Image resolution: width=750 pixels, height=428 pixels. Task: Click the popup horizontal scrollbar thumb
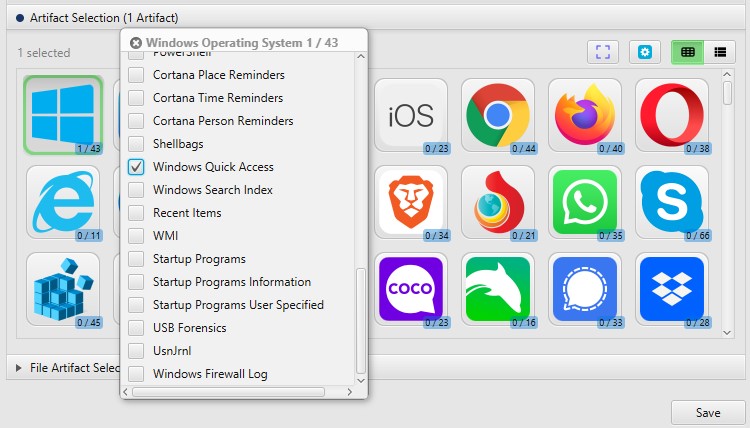point(228,392)
